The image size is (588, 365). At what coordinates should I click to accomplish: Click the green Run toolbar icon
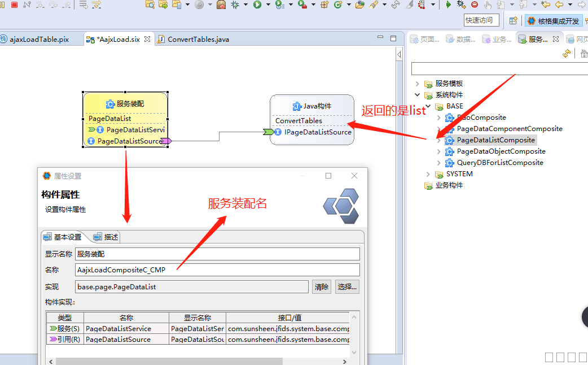pos(257,5)
